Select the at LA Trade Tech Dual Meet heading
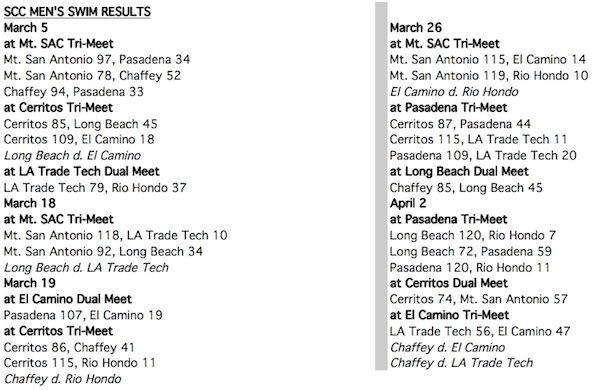 (82, 171)
